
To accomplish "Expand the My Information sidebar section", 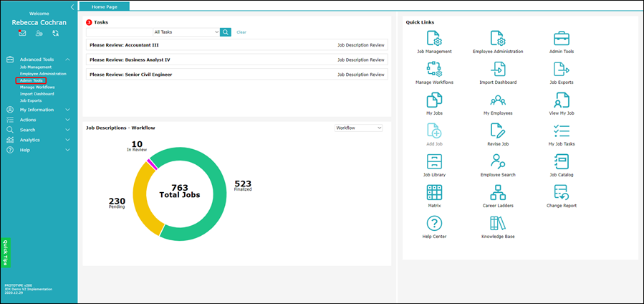I will [x=38, y=110].
